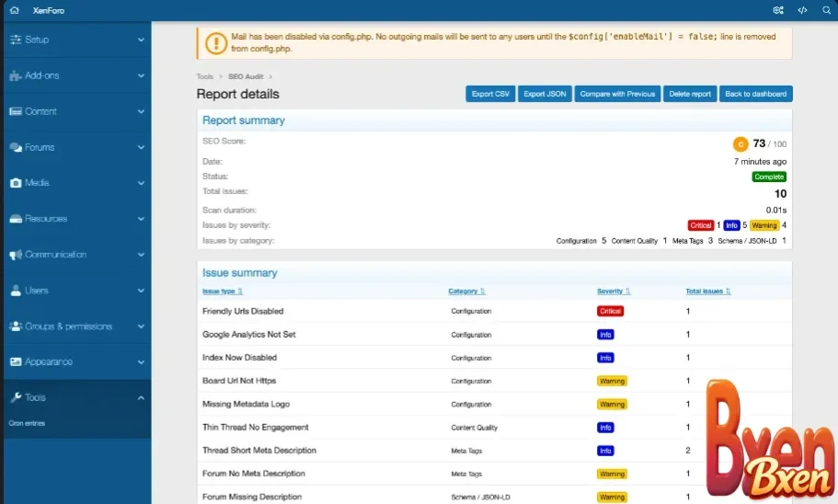The image size is (838, 504).
Task: Expand the Appearance menu chevron
Action: click(x=141, y=361)
